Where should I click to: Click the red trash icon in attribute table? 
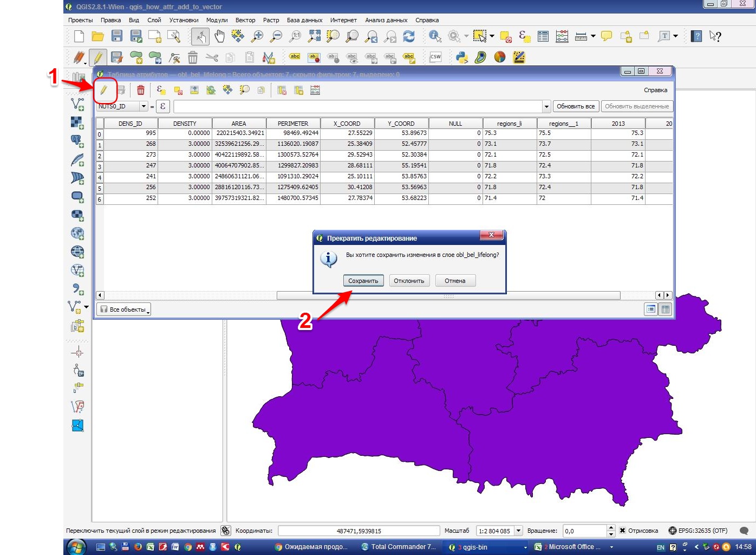point(141,90)
